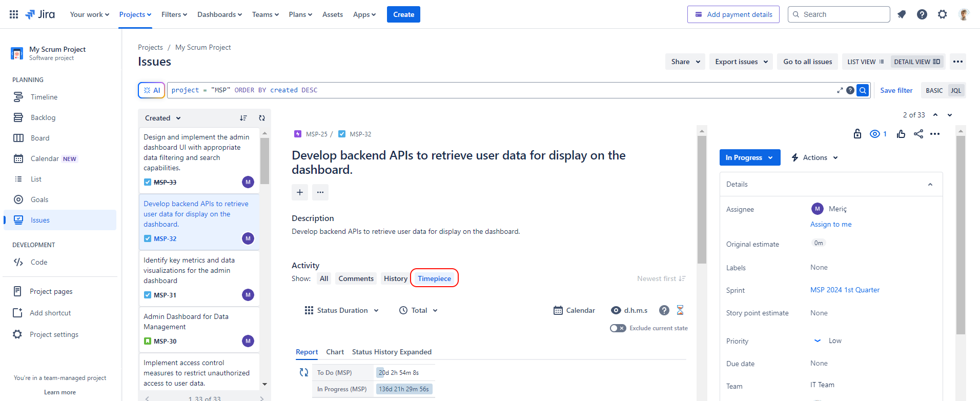This screenshot has height=401, width=980.
Task: Click the notifications bell icon
Action: [902, 14]
